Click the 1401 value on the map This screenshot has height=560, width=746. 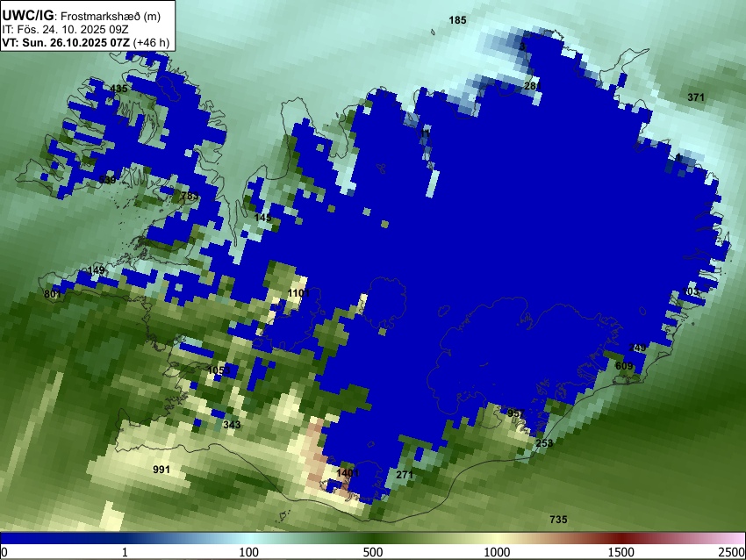(348, 473)
